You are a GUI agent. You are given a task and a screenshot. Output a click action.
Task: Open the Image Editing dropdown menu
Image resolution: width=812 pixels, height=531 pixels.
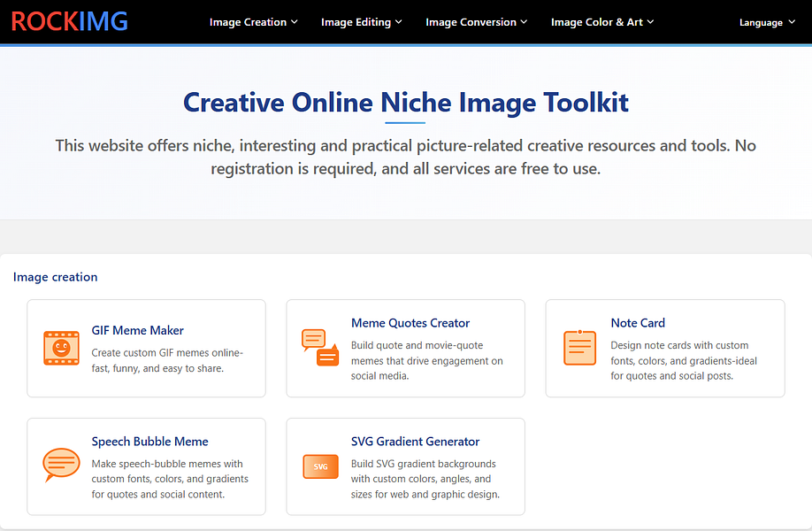(x=362, y=22)
